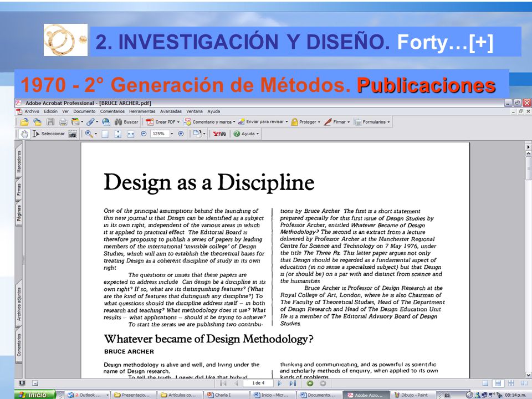This screenshot has height=399, width=532.
Task: Click the organizer icon beside Print
Action: tap(77, 122)
